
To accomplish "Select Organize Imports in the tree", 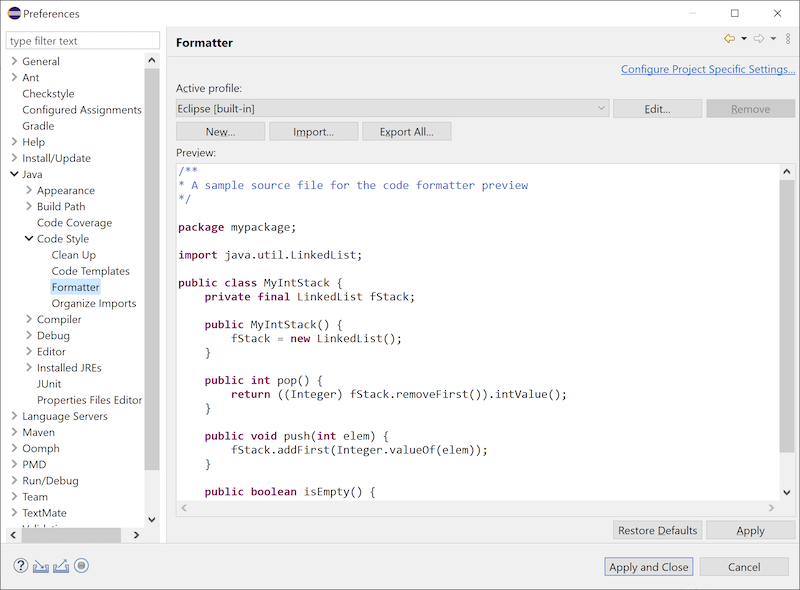I will coord(94,303).
